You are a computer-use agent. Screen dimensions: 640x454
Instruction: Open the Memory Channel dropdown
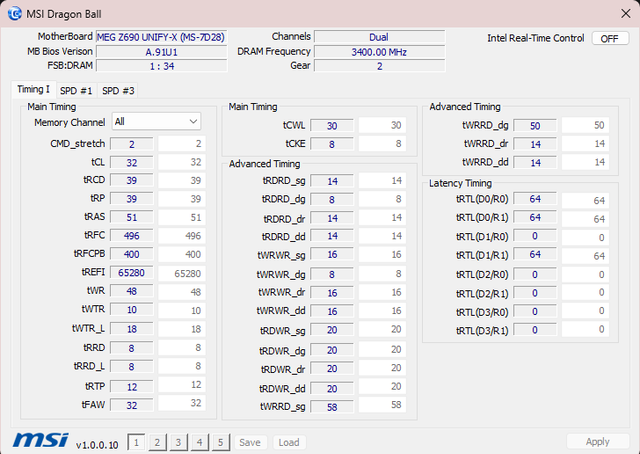156,122
